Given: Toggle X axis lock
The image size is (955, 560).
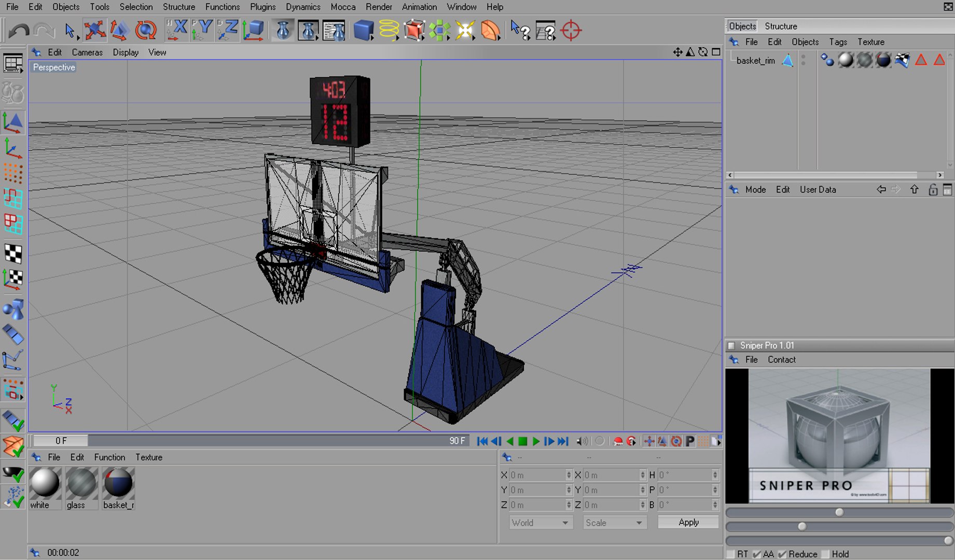Looking at the screenshot, I should pyautogui.click(x=176, y=30).
